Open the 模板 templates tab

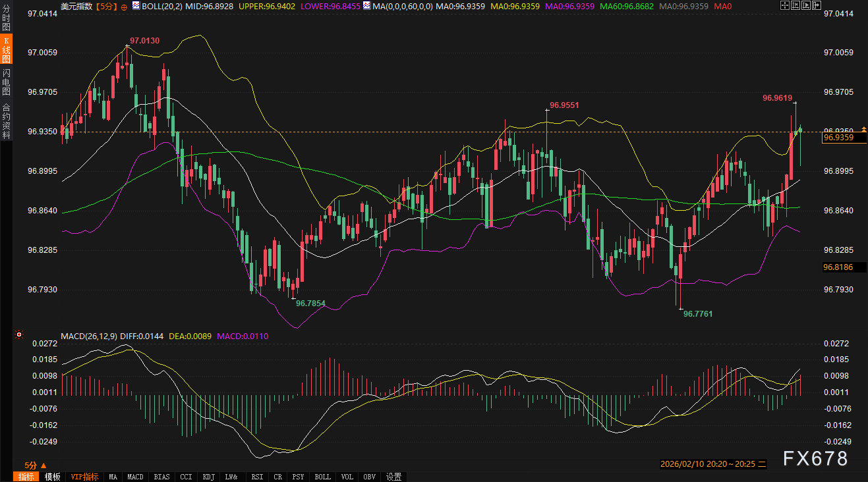(52, 477)
